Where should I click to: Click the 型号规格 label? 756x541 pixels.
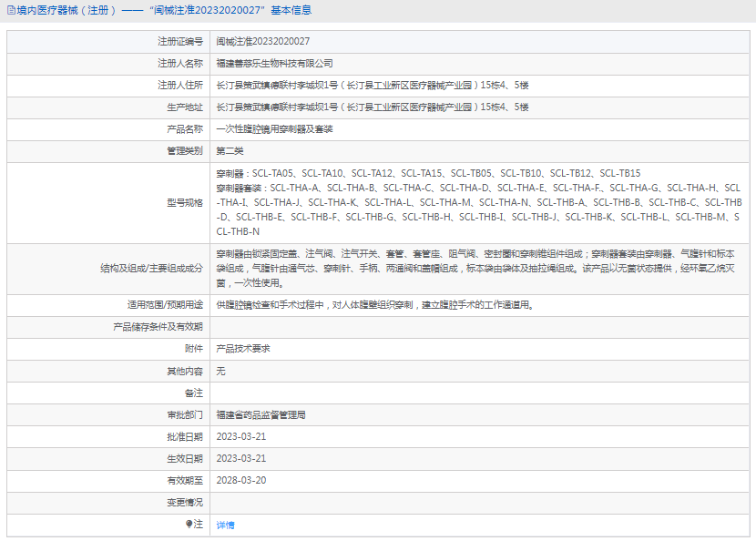tap(185, 202)
